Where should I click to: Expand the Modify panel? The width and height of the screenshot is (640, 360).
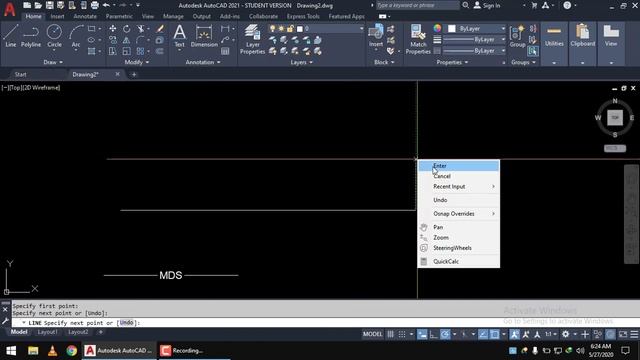click(136, 62)
